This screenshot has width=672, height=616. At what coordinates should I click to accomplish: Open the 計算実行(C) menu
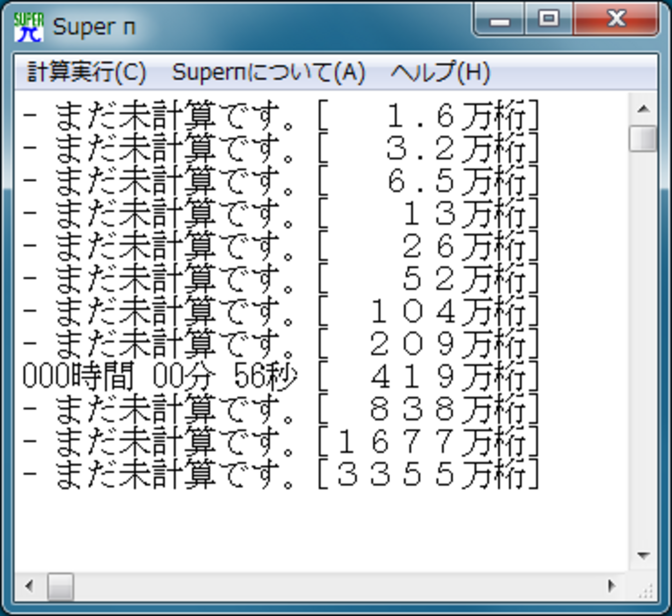coord(87,72)
